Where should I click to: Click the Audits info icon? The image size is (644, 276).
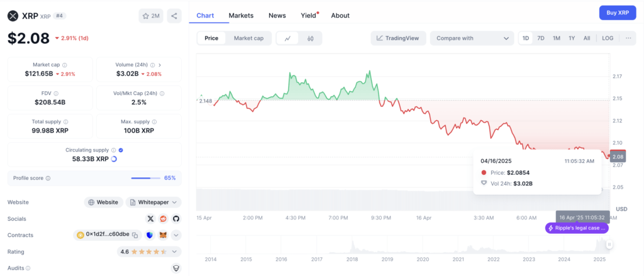click(x=28, y=268)
